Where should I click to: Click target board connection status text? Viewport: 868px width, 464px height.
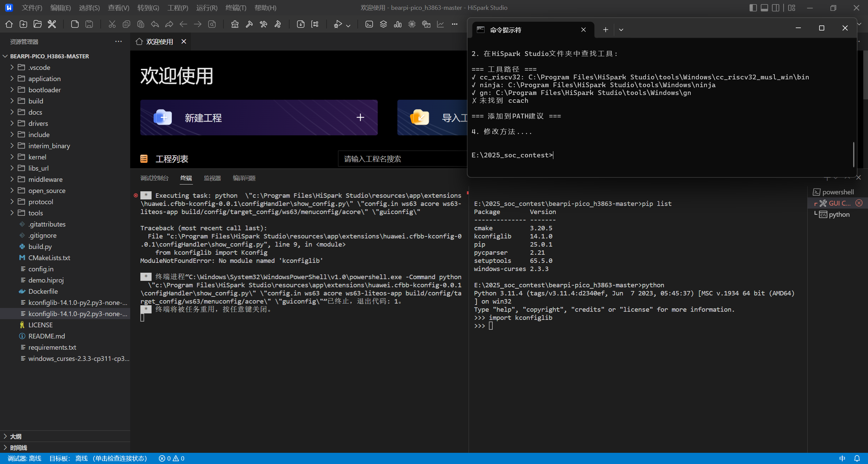(x=98, y=459)
